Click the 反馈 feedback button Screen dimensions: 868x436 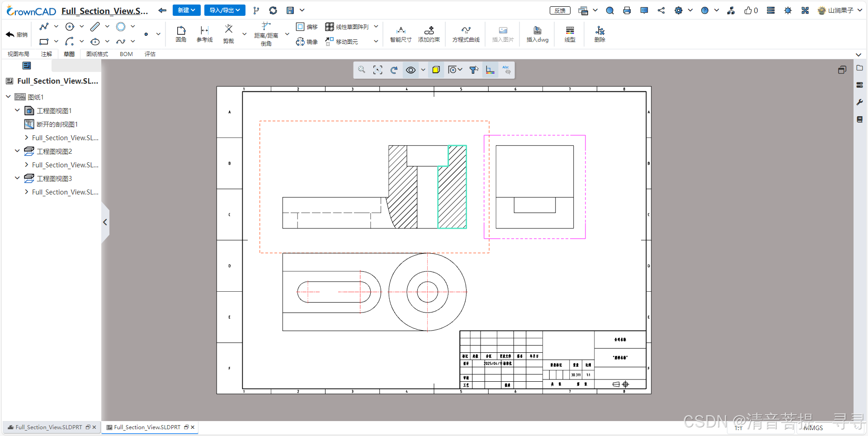click(x=560, y=10)
